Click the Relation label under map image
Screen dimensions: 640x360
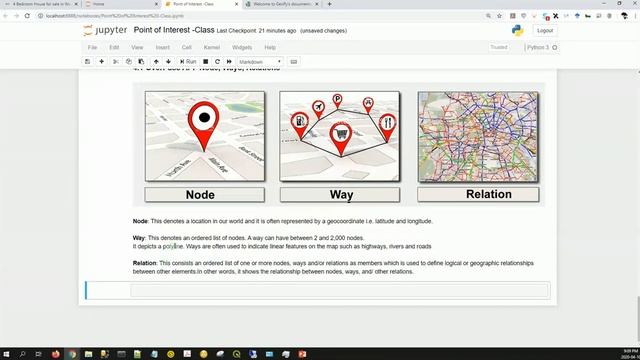click(478, 194)
